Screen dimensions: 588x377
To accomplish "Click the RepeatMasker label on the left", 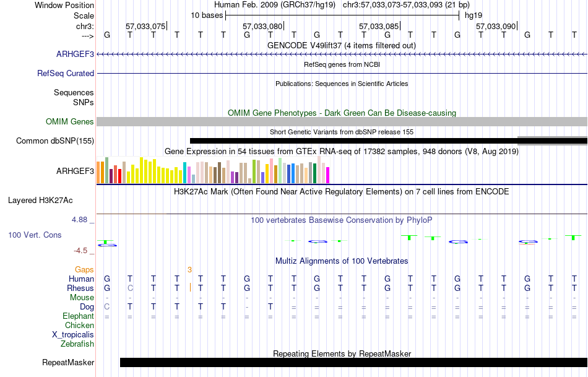I will point(68,362).
